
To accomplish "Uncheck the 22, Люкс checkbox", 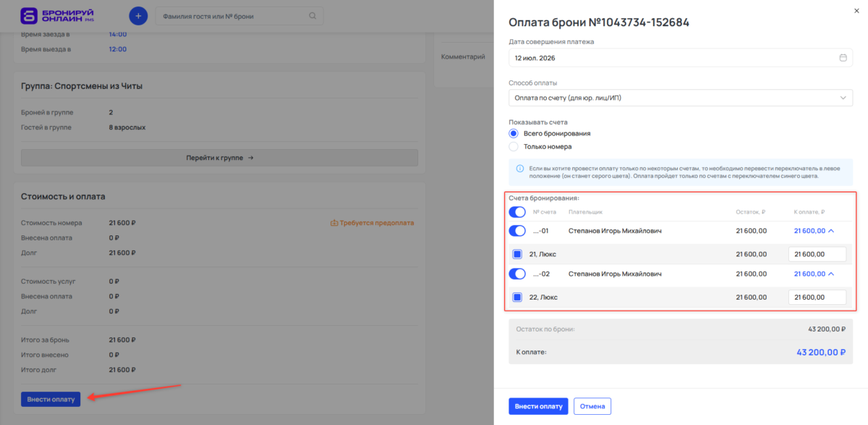I will click(517, 297).
